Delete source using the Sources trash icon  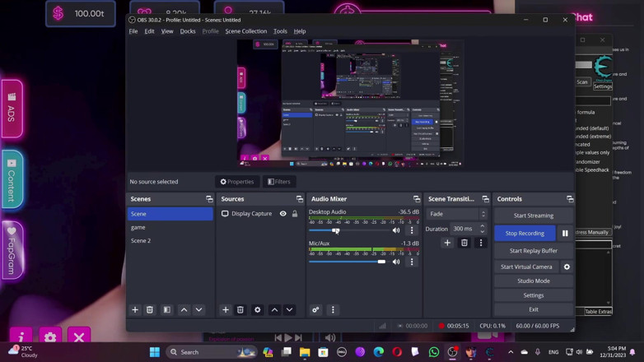point(240,310)
